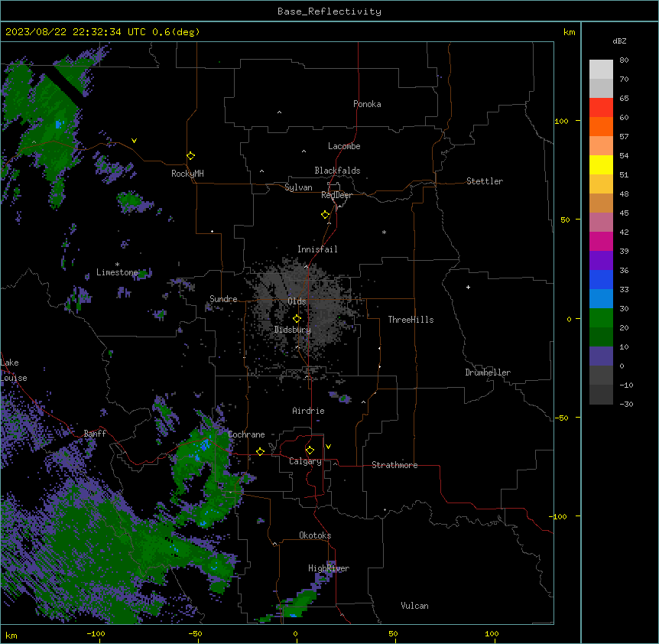659x644 pixels.
Task: Click the Drumheller label
Action: [x=488, y=372]
